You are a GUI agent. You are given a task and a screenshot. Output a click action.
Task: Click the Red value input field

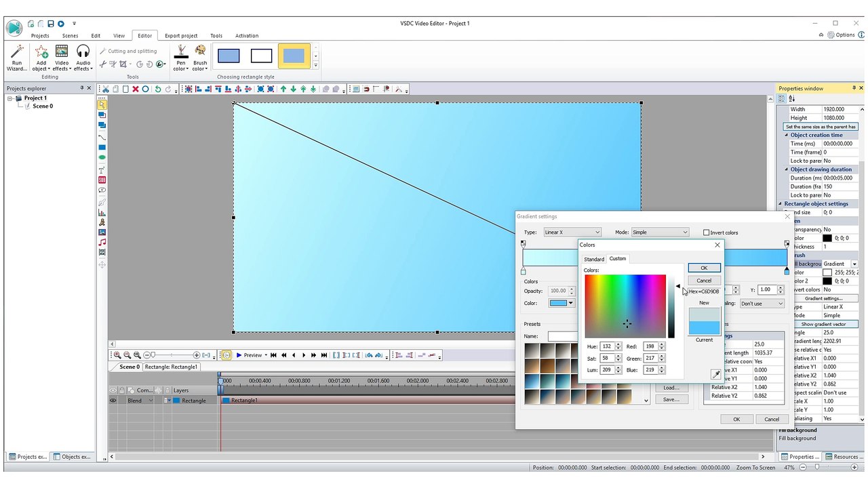(x=650, y=346)
